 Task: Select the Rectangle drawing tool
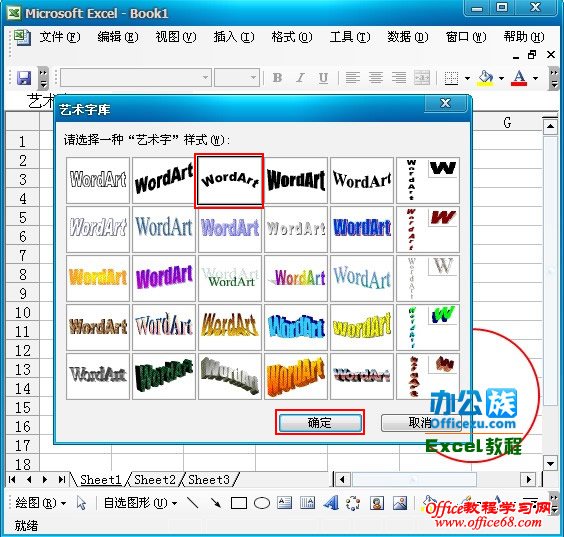point(238,503)
